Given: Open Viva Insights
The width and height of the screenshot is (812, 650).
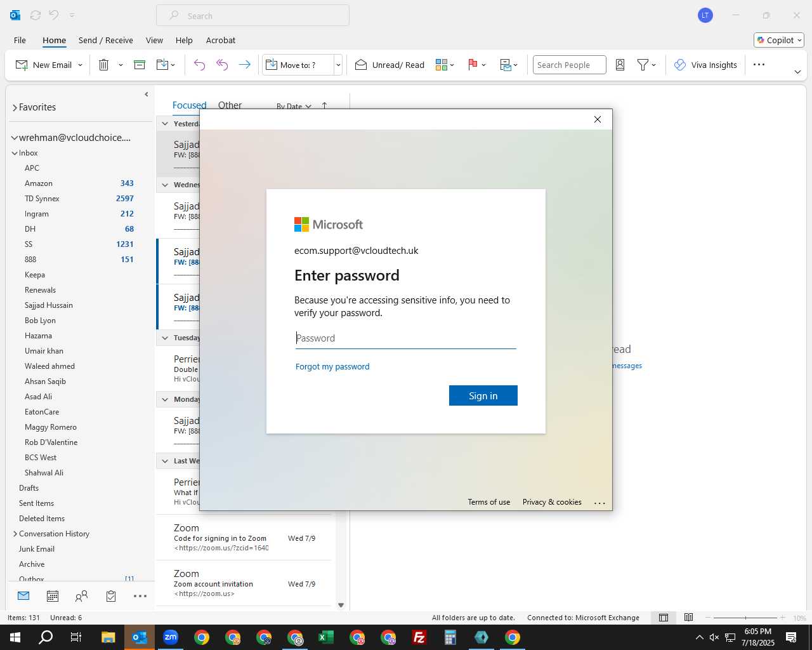Looking at the screenshot, I should [x=705, y=65].
